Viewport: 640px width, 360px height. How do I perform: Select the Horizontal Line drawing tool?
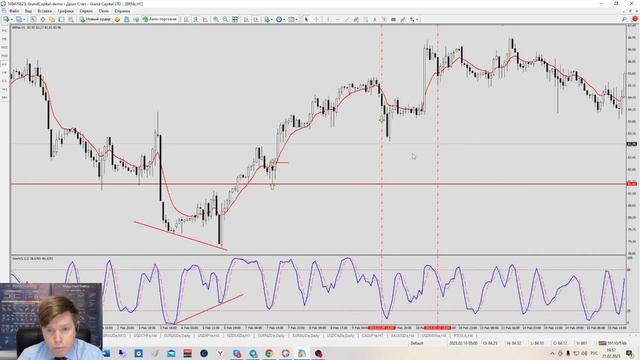click(338, 19)
